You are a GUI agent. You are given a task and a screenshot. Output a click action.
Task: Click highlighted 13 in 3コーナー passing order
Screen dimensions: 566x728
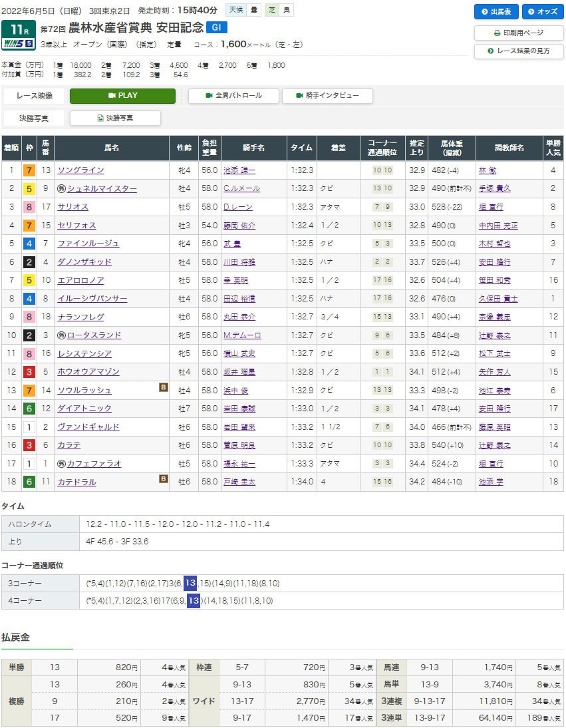coord(190,584)
